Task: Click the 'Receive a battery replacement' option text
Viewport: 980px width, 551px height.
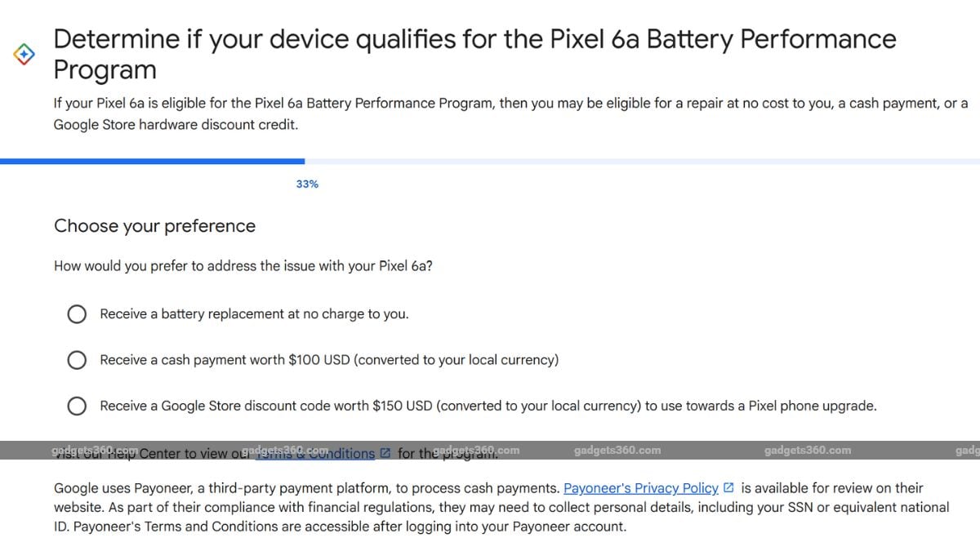Action: [254, 314]
